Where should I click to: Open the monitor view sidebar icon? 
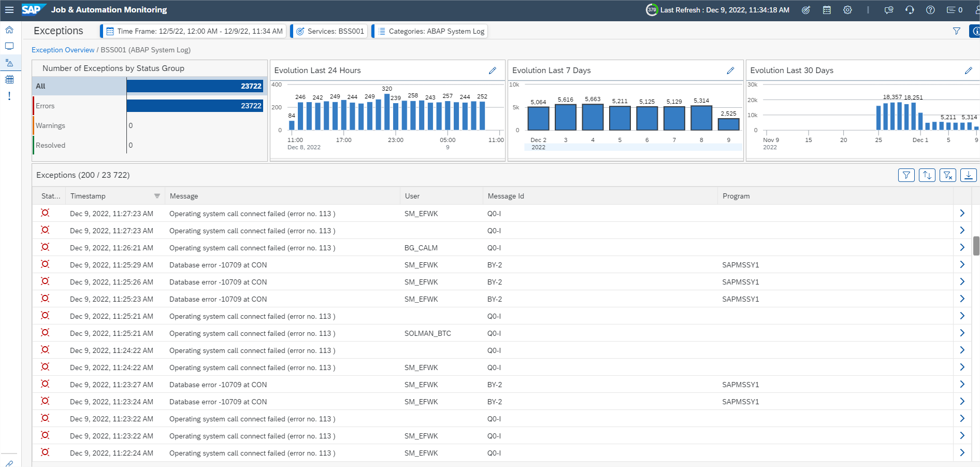point(9,47)
